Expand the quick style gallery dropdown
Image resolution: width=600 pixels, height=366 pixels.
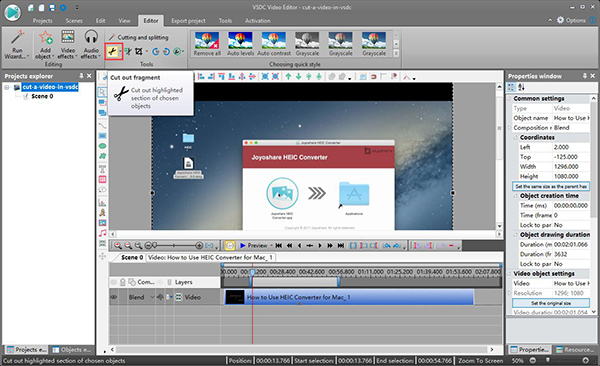396,54
